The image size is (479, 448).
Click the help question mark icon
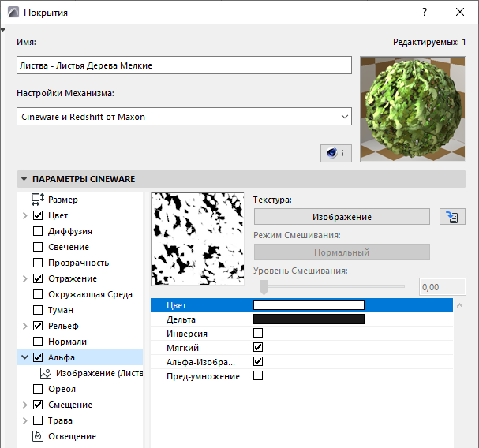pyautogui.click(x=425, y=12)
